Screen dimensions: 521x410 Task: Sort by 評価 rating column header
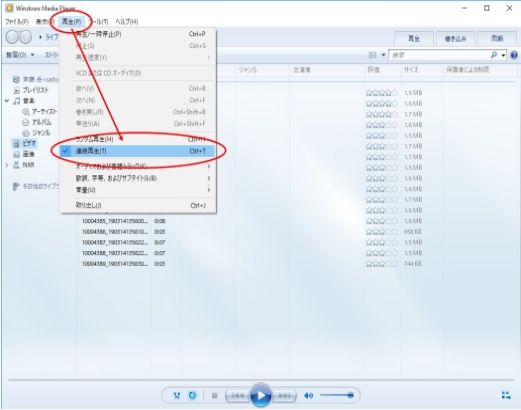[373, 70]
